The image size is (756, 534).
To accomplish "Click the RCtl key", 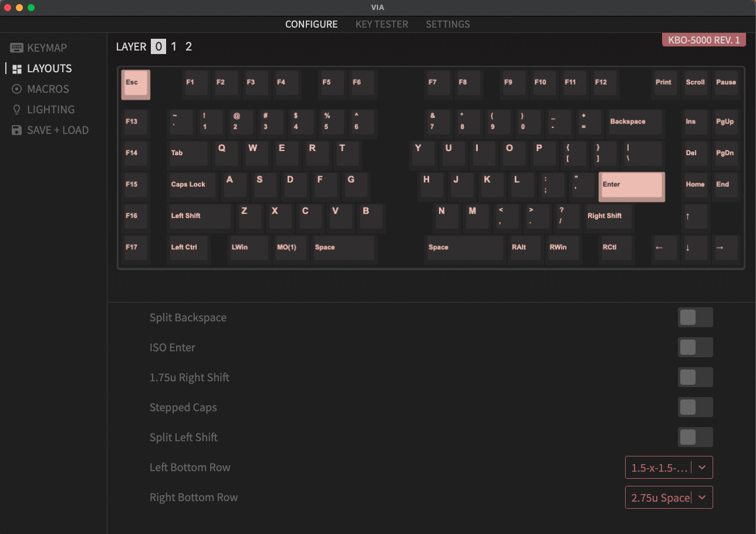I will coord(616,250).
